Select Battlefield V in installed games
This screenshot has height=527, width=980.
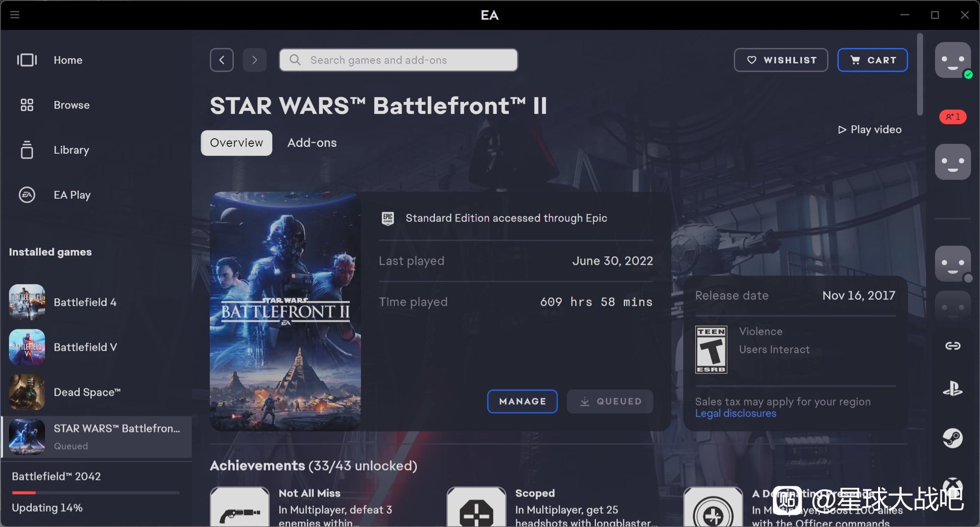(x=96, y=347)
